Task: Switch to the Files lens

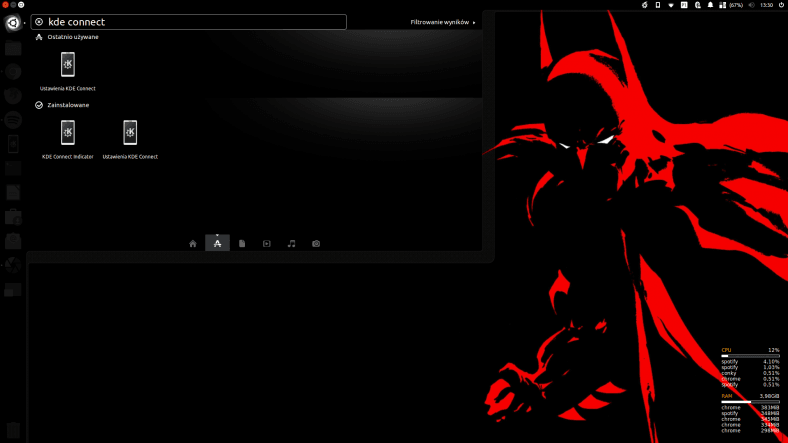Action: pyautogui.click(x=242, y=244)
